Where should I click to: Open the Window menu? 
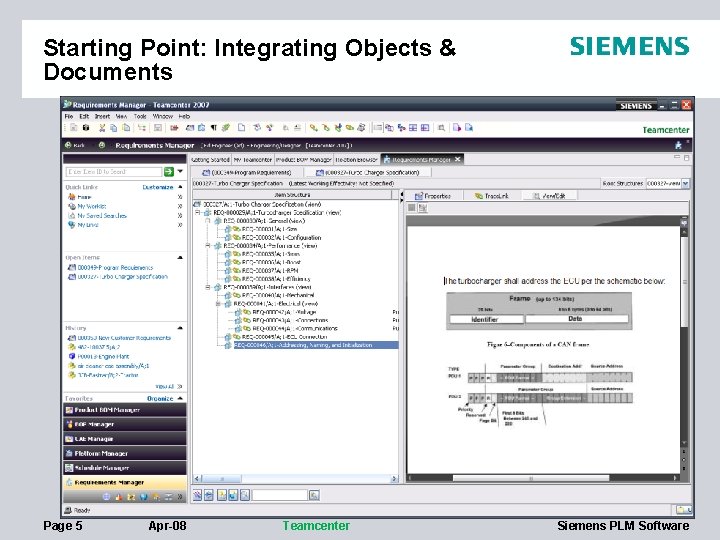click(162, 116)
